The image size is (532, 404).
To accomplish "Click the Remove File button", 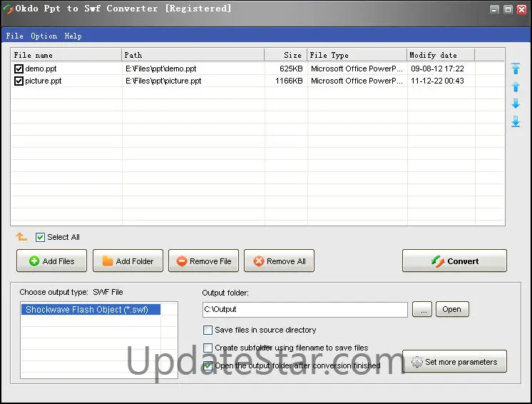I will point(203,261).
